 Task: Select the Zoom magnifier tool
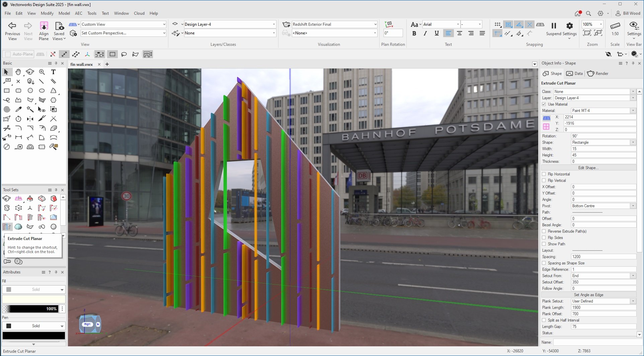42,72
